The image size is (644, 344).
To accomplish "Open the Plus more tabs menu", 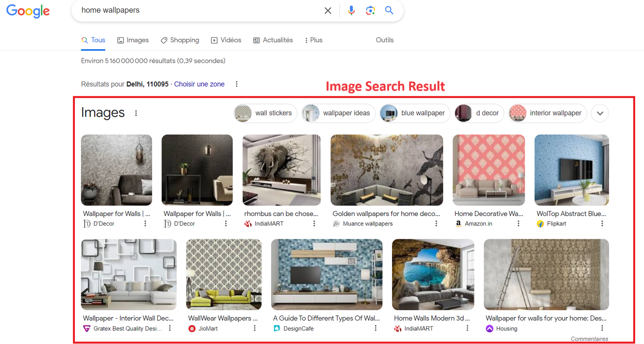I will pyautogui.click(x=314, y=40).
